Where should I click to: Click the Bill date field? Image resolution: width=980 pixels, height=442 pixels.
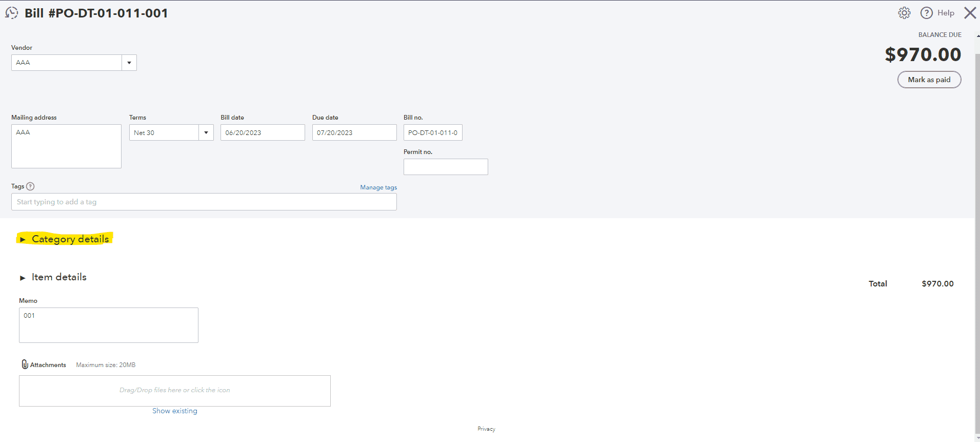(263, 132)
